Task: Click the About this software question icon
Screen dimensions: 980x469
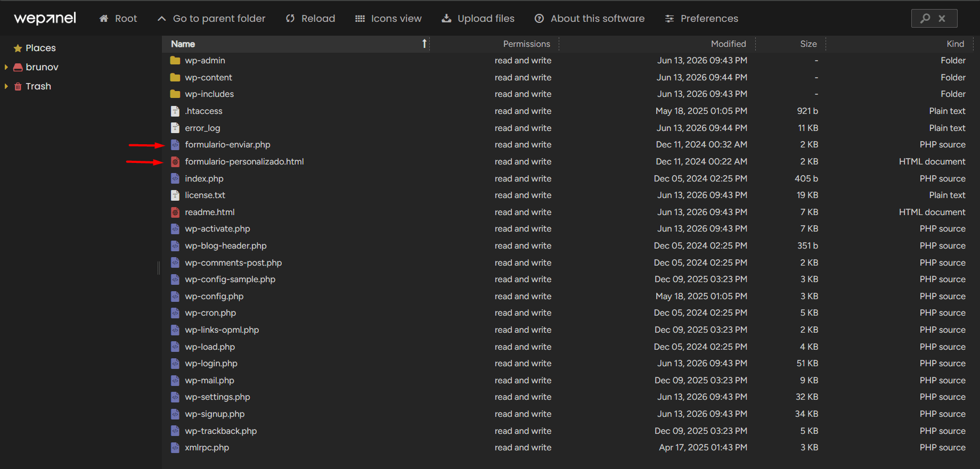Action: click(539, 19)
